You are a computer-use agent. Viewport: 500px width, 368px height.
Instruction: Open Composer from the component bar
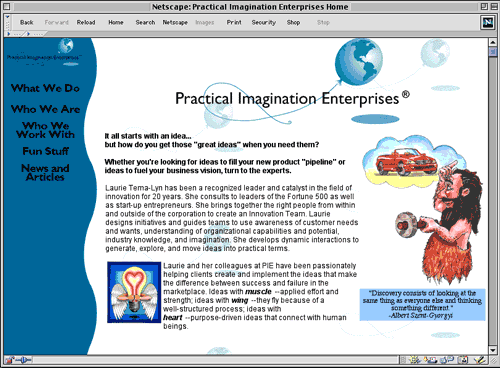(x=479, y=360)
